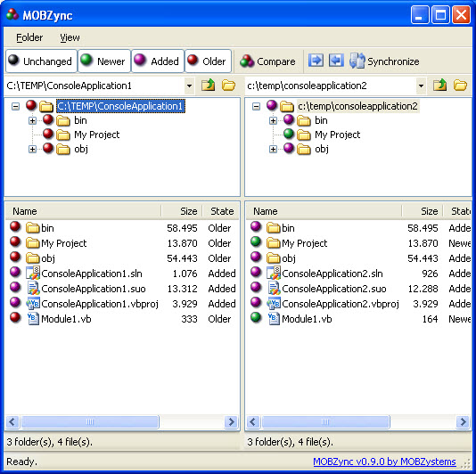Expand the bin folder in left tree
The width and height of the screenshot is (476, 474).
[32, 121]
